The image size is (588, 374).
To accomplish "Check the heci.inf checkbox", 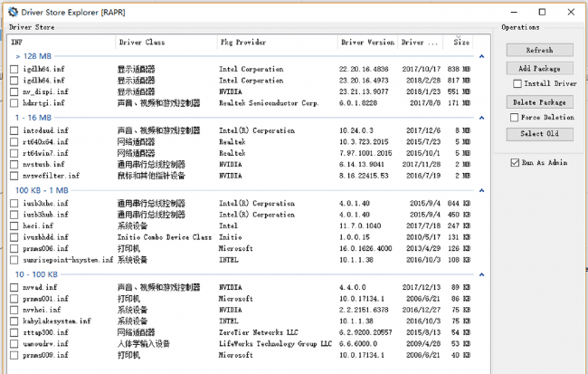I will [14, 226].
